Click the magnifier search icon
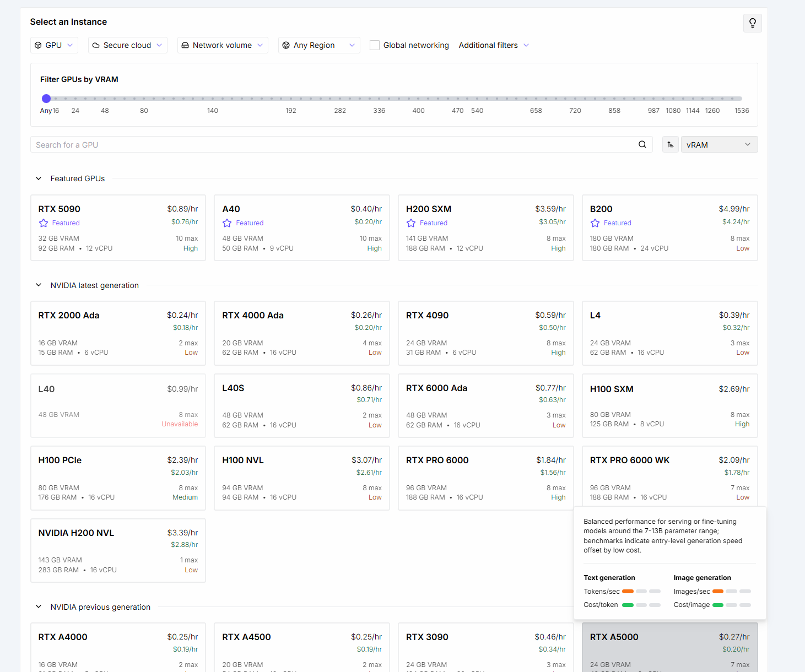Image resolution: width=805 pixels, height=672 pixels. [x=642, y=144]
